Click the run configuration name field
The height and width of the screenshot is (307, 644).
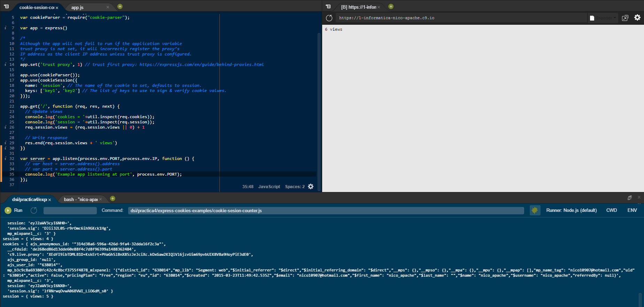tap(70, 210)
